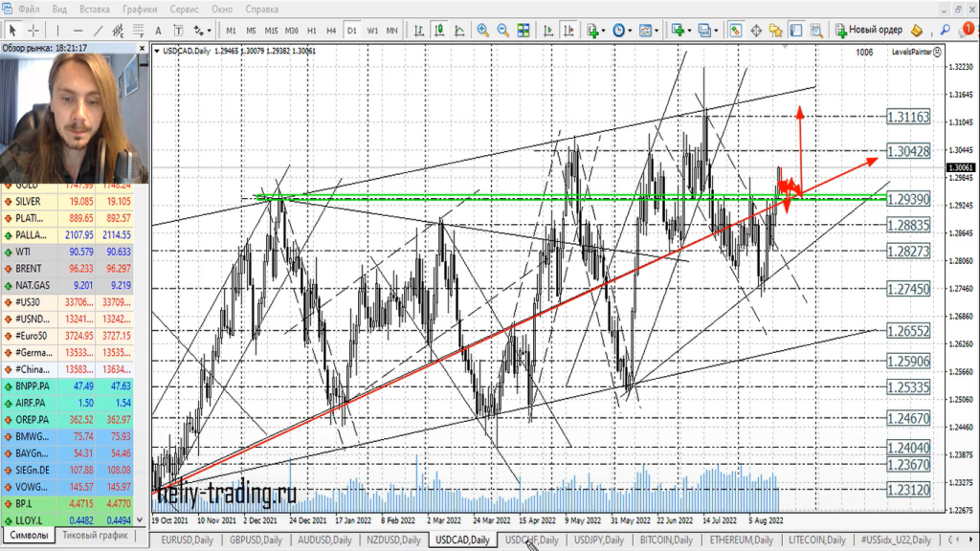Open the periodicity clock dropdown
The height and width of the screenshot is (551, 980).
(x=622, y=30)
